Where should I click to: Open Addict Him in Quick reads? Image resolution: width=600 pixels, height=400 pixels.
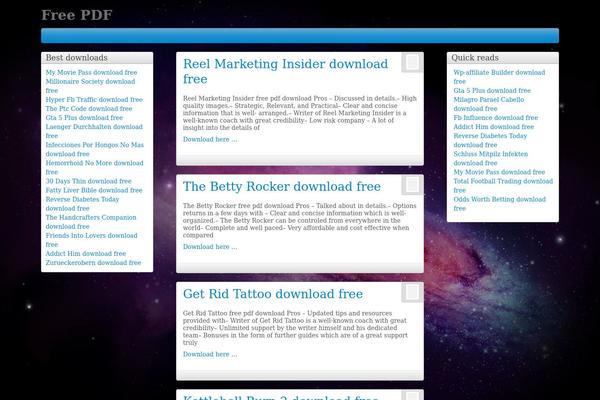click(494, 127)
